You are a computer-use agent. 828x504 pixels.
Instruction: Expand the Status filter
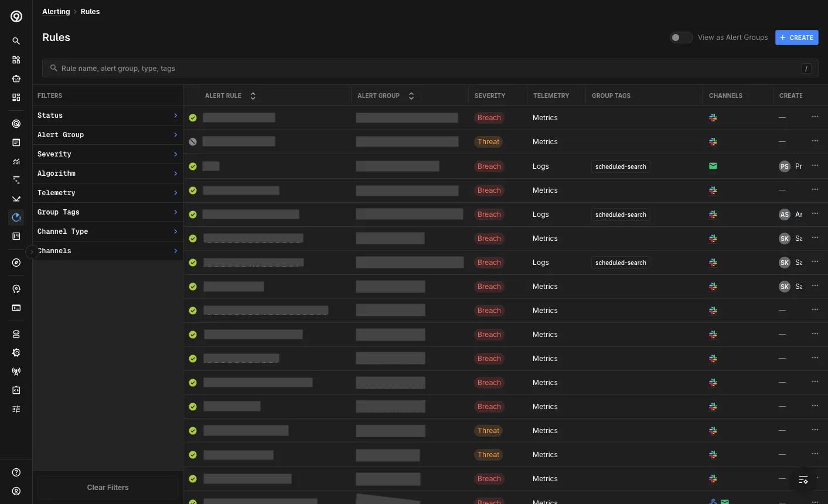coord(108,115)
